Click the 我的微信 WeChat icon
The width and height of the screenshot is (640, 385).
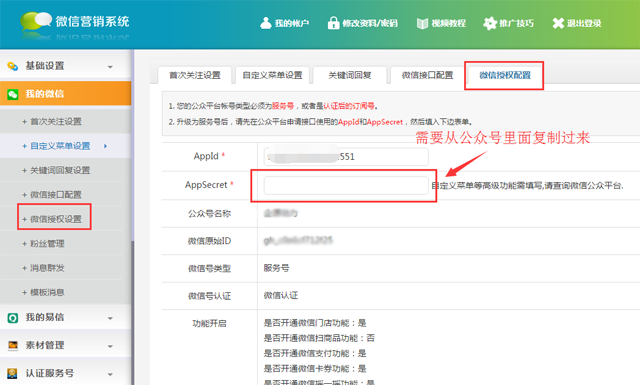coord(13,94)
